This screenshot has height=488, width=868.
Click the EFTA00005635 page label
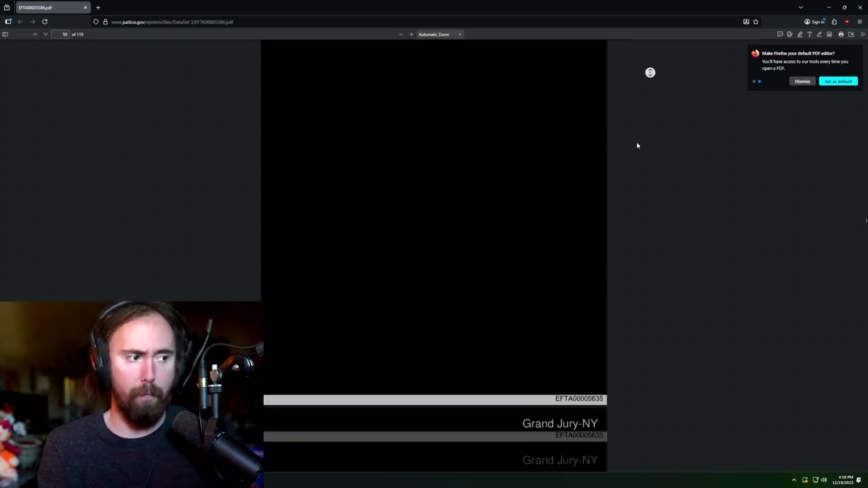tap(579, 399)
